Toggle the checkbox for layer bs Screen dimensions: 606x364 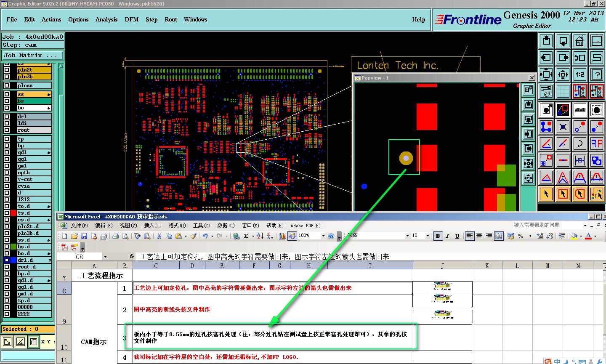pyautogui.click(x=7, y=101)
